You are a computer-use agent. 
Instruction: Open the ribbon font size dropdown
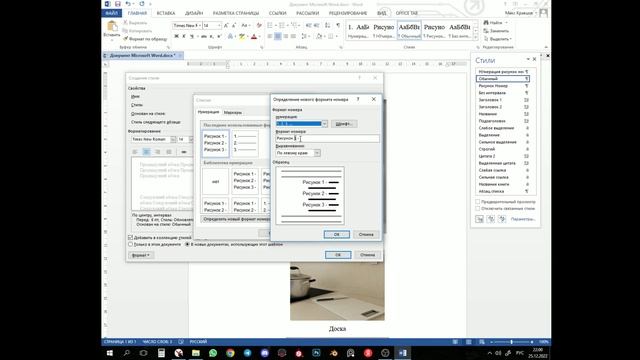[x=219, y=25]
